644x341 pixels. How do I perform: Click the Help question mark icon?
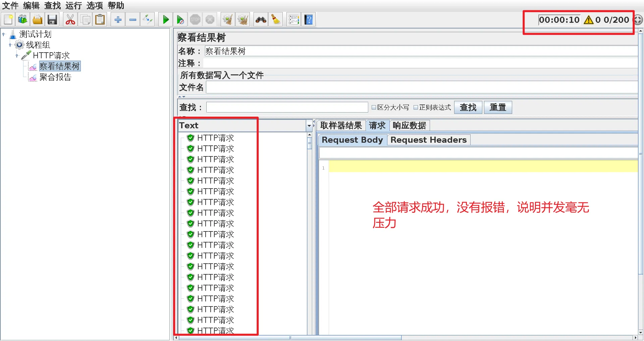[309, 20]
